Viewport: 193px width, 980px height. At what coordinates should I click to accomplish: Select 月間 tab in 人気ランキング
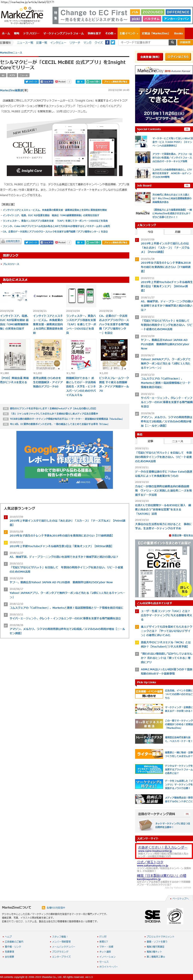[177, 232]
